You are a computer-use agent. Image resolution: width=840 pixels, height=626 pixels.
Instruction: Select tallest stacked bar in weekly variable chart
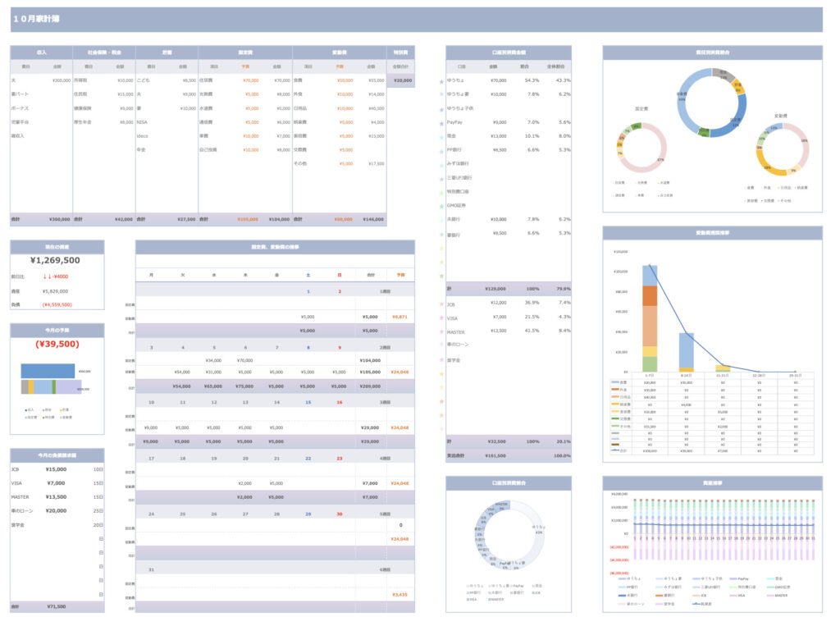point(650,318)
